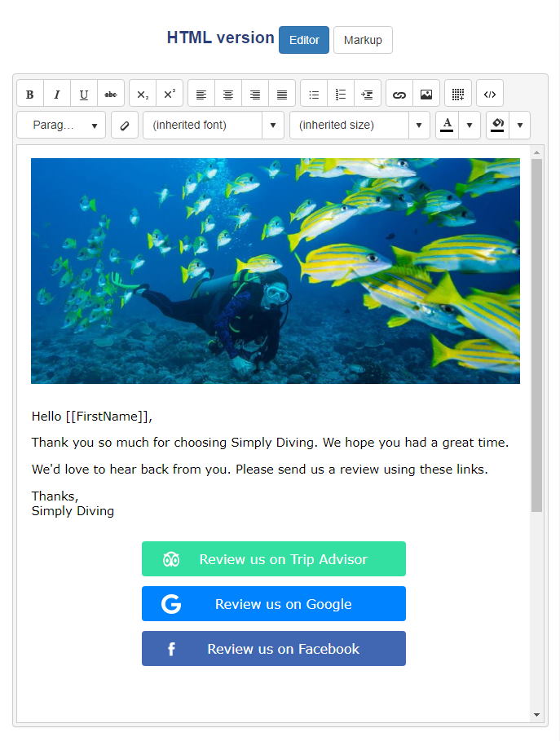The width and height of the screenshot is (560, 741).
Task: Insert an image
Action: click(x=426, y=94)
